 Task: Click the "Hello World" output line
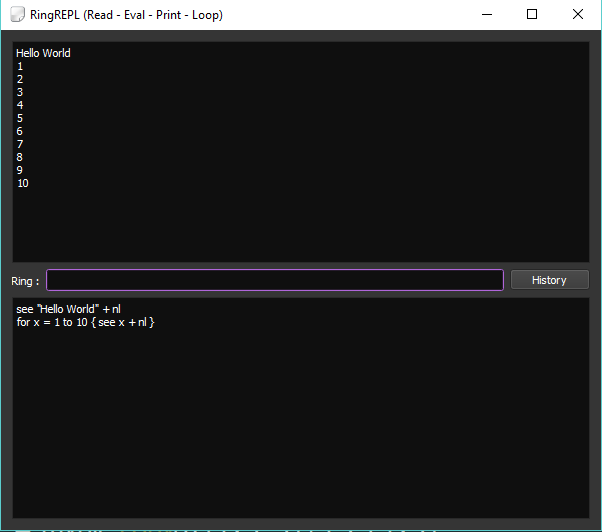point(43,53)
